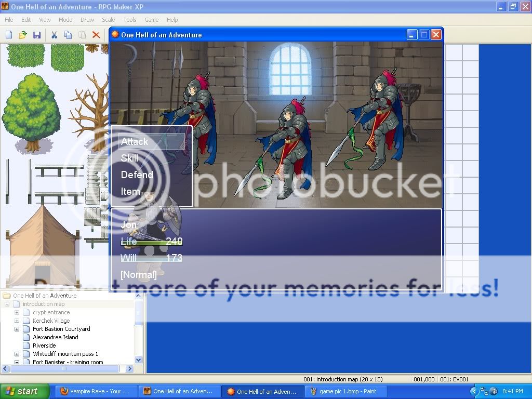This screenshot has height=399, width=532.
Task: Click the system clock showing 8:41 PM
Action: click(513, 392)
